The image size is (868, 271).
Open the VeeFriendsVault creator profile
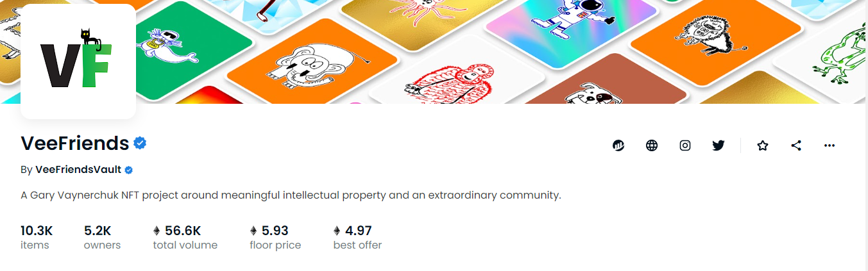[78, 170]
